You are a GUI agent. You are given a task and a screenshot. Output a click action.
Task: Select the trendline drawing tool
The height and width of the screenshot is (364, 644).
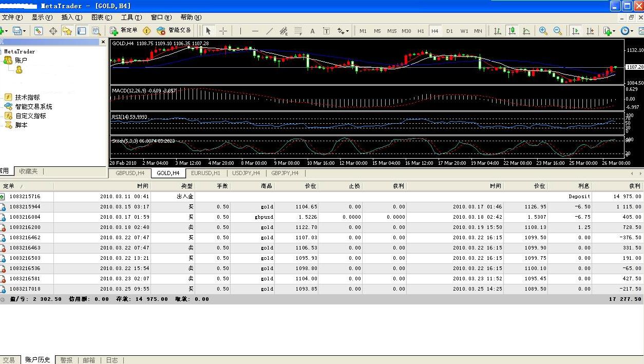click(270, 31)
